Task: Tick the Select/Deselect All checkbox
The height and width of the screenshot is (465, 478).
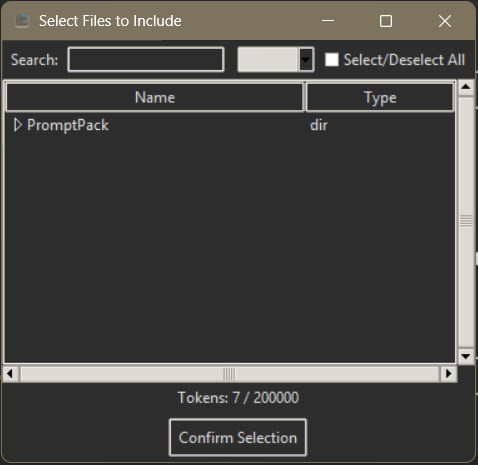Action: [x=332, y=60]
